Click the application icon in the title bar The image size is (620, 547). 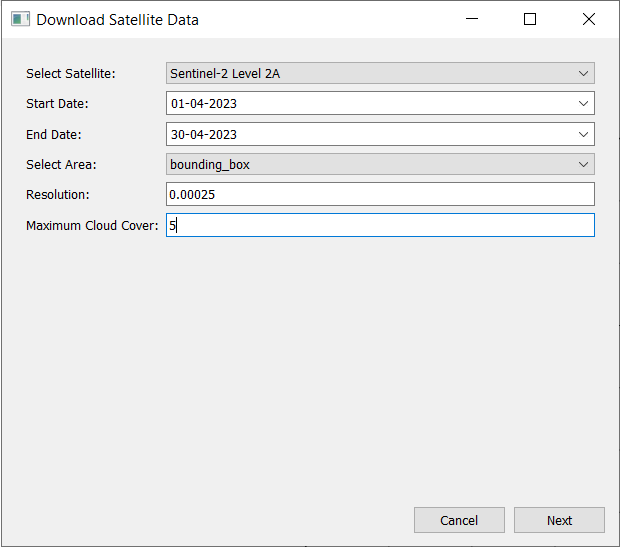pos(19,19)
